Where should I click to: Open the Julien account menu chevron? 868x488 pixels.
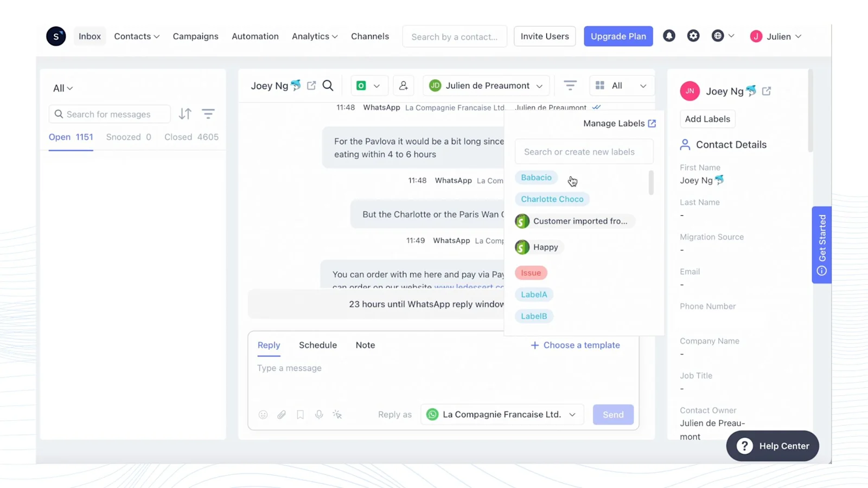798,36
